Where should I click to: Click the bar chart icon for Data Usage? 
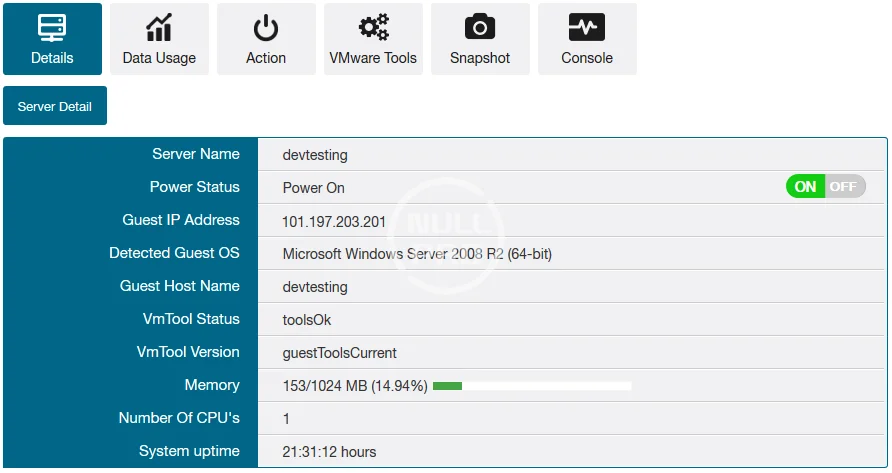click(x=159, y=27)
